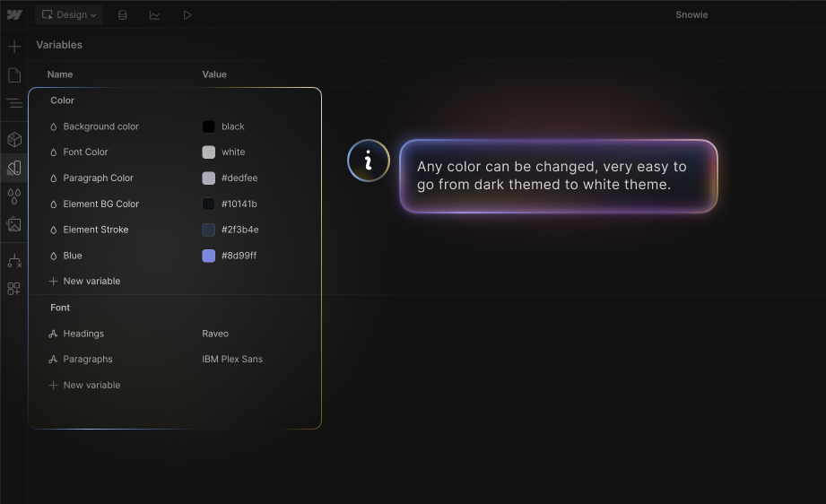Viewport: 826px width, 504px height.
Task: Add New variable under Font group
Action: point(85,385)
